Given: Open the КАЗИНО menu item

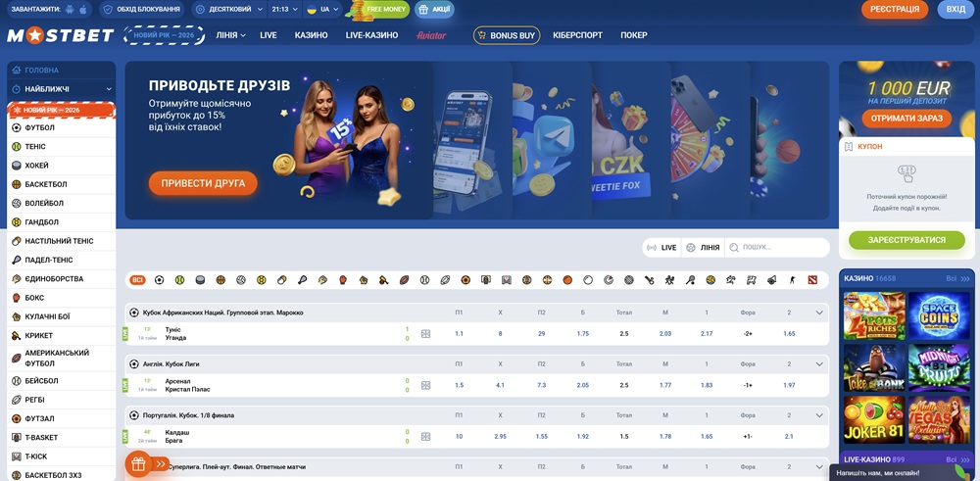Looking at the screenshot, I should (311, 35).
